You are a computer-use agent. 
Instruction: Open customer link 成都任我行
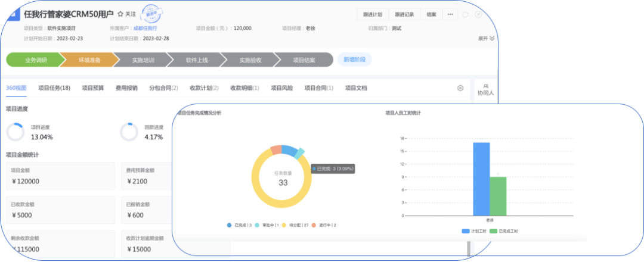pyautogui.click(x=145, y=28)
